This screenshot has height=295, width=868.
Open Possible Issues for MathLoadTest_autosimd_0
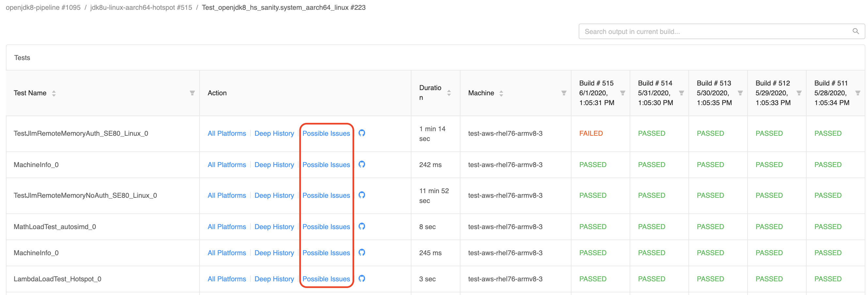pyautogui.click(x=326, y=227)
